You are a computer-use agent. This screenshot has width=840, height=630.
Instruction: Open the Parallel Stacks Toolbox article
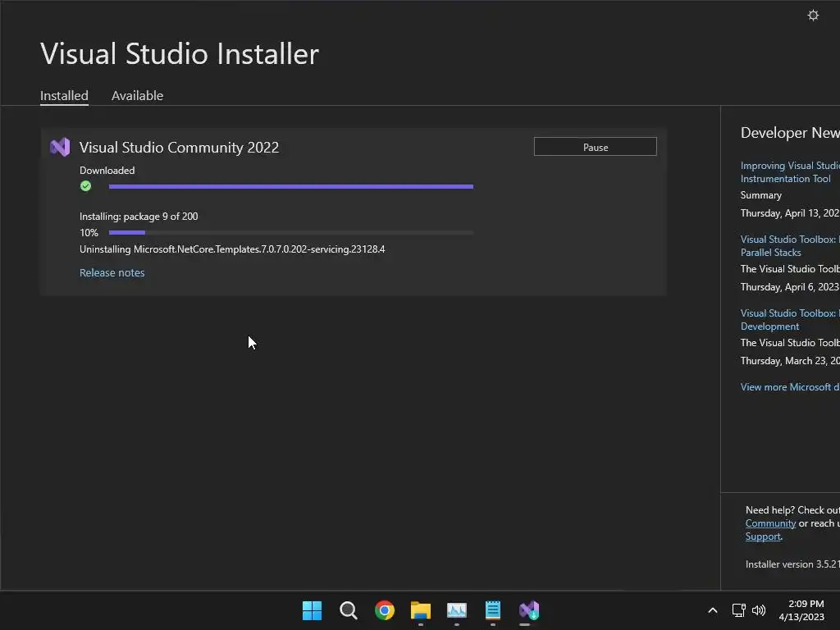(790, 246)
